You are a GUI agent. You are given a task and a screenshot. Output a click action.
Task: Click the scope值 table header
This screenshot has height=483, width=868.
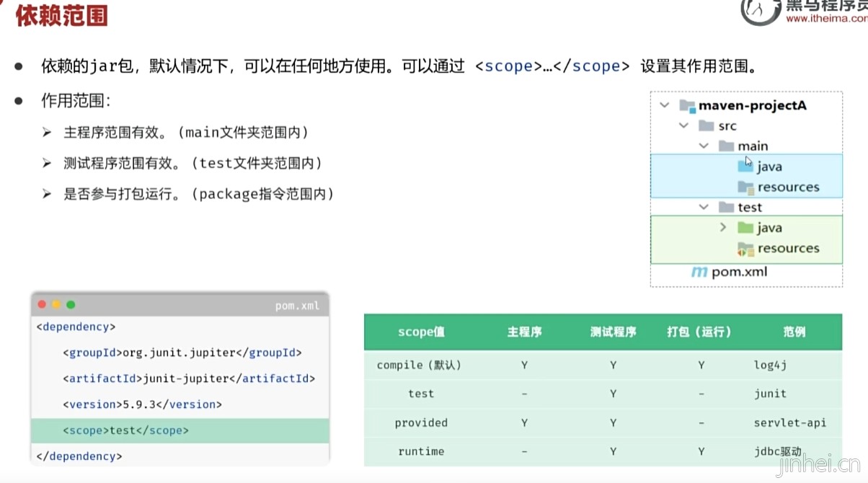pos(421,332)
